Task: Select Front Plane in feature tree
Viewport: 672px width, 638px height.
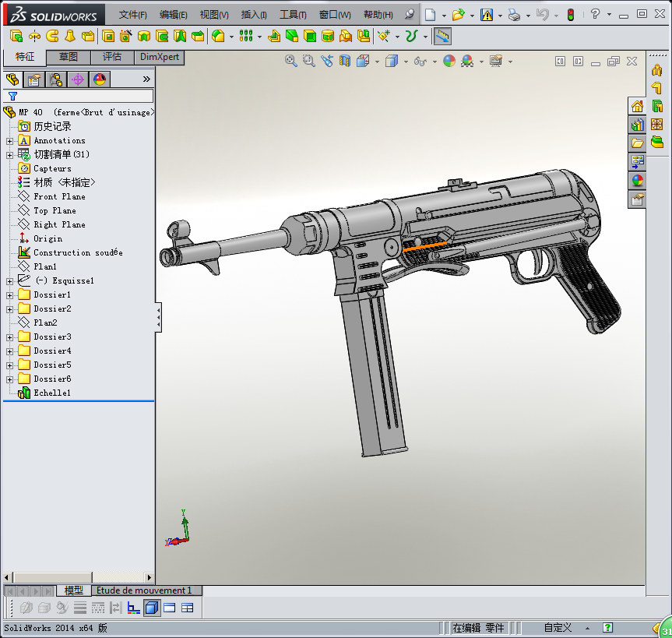Action: (x=59, y=197)
